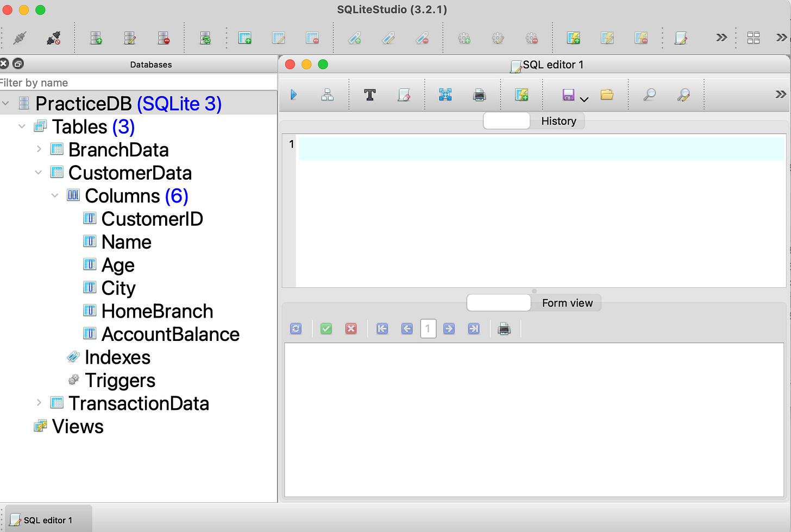The image size is (791, 532).
Task: Go to previous page in results toolbar
Action: 407,329
